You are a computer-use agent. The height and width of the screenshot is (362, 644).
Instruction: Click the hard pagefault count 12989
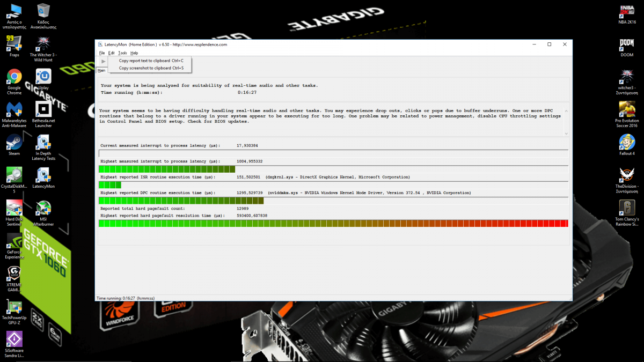pos(243,208)
